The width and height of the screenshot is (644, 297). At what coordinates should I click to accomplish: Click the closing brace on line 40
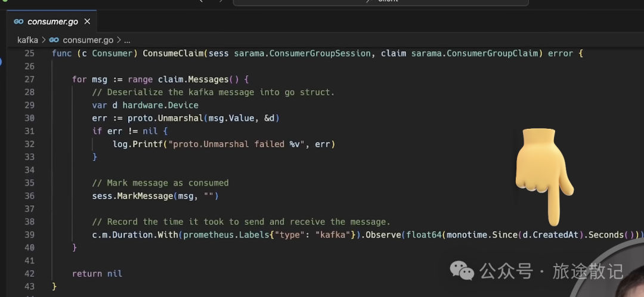click(x=75, y=247)
